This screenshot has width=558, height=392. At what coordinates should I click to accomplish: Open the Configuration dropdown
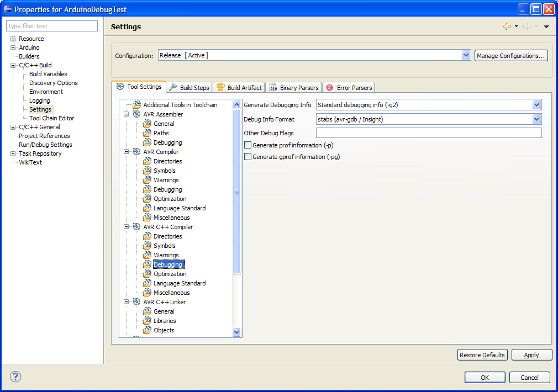click(x=466, y=55)
